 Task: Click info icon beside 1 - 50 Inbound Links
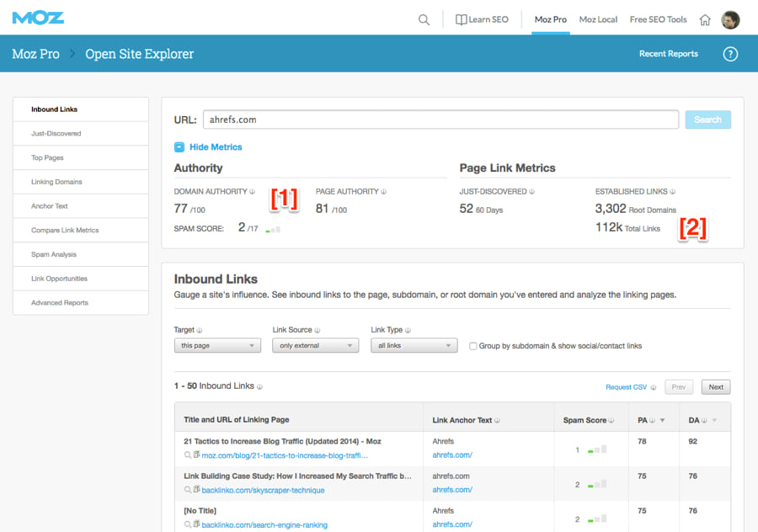click(x=259, y=386)
